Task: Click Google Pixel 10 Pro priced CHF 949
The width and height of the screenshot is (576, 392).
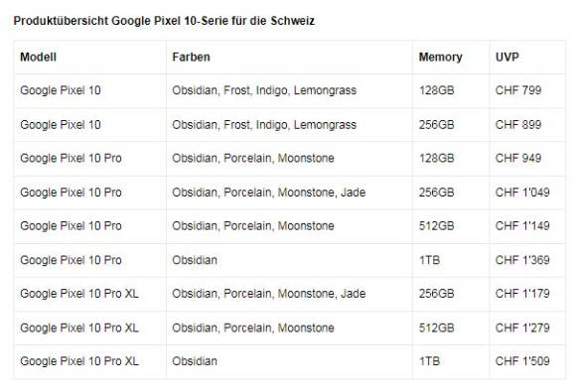Action: point(71,158)
